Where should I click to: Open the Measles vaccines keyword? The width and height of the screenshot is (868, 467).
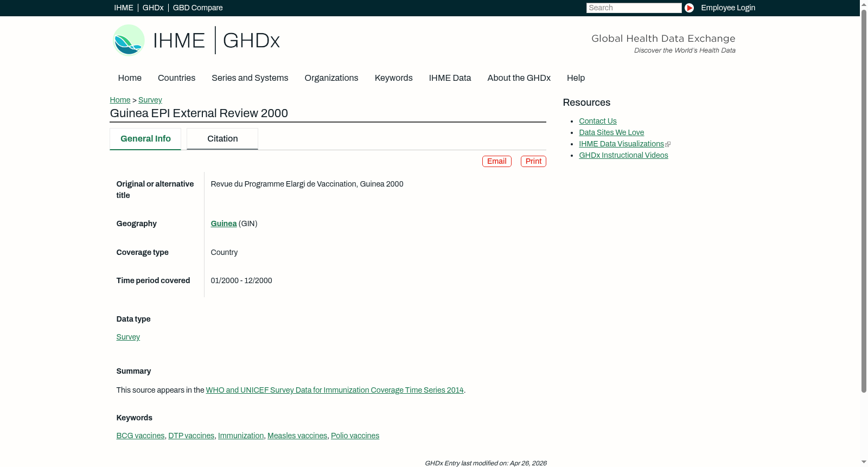coord(297,436)
